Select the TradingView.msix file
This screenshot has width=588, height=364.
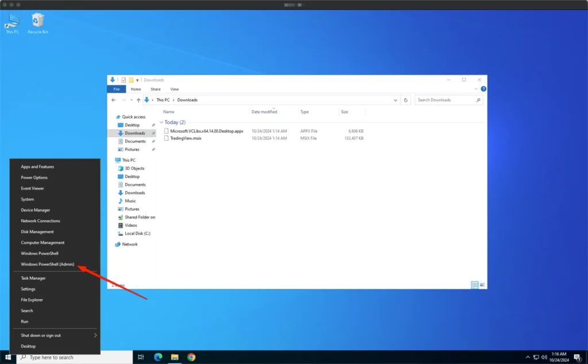(185, 138)
